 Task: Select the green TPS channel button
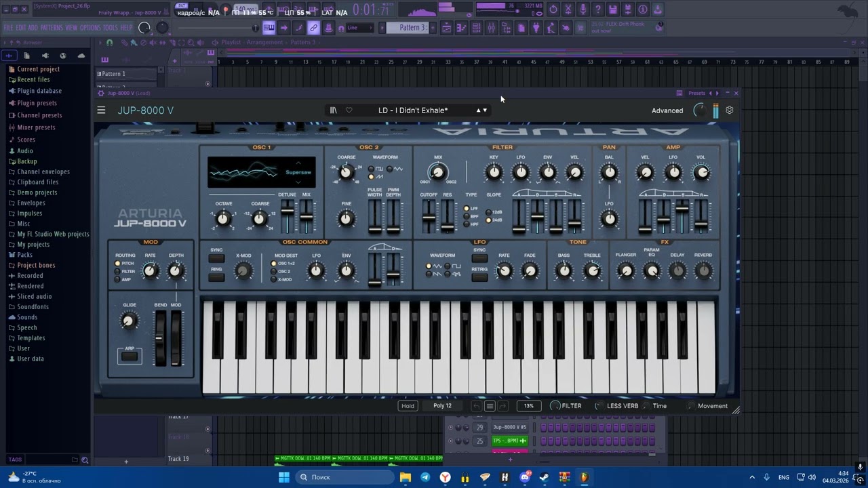(x=509, y=441)
